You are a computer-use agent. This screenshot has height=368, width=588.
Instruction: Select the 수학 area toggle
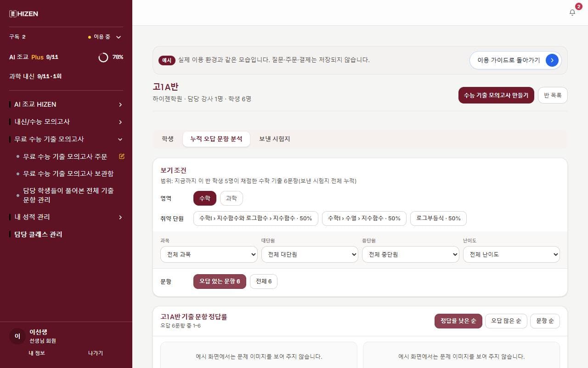[x=205, y=198]
